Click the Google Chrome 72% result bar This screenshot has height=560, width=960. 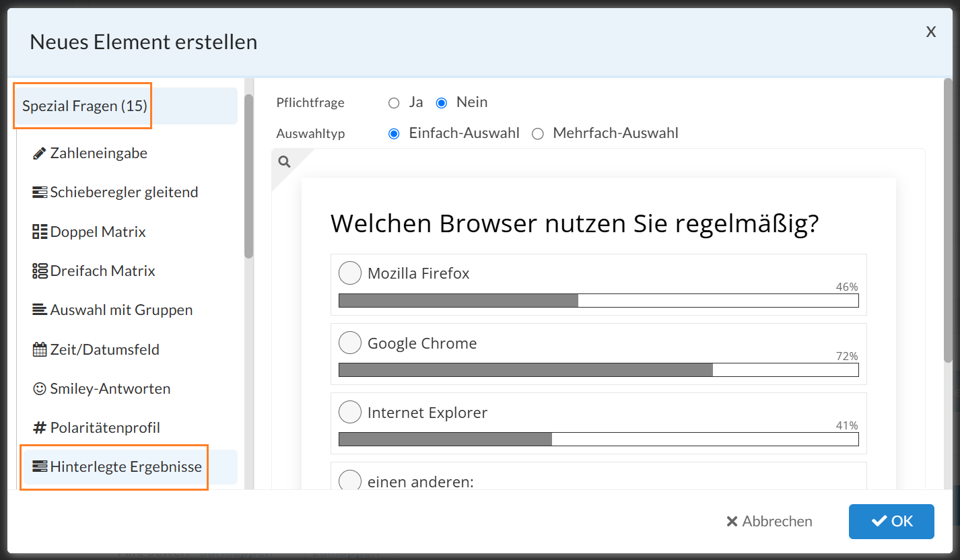click(x=598, y=370)
